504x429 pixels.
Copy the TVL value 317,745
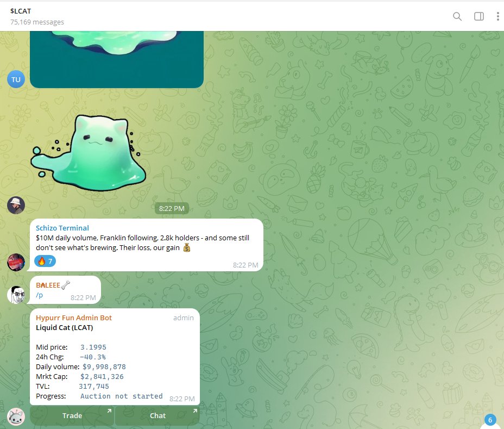click(x=94, y=386)
